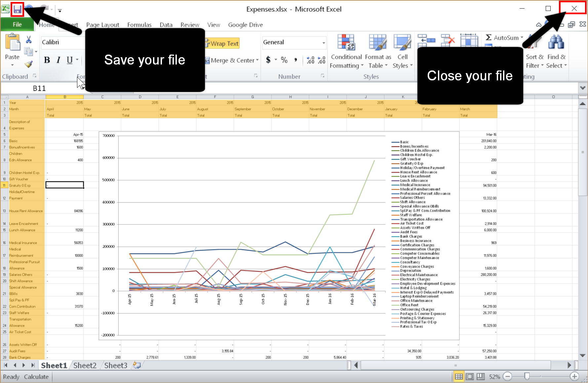This screenshot has height=383, width=588.
Task: Click the Format cells icon
Action: 469,40
